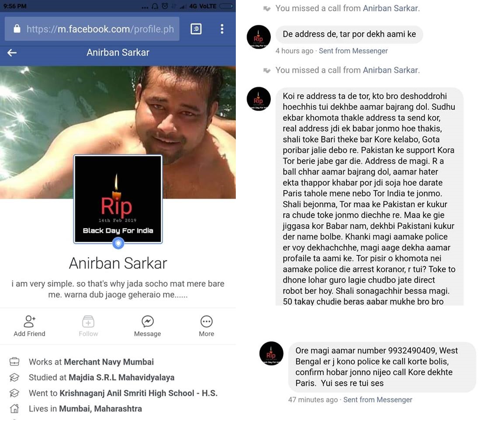Click the profile picture shield badge
The width and height of the screenshot is (504, 428).
[x=118, y=243]
